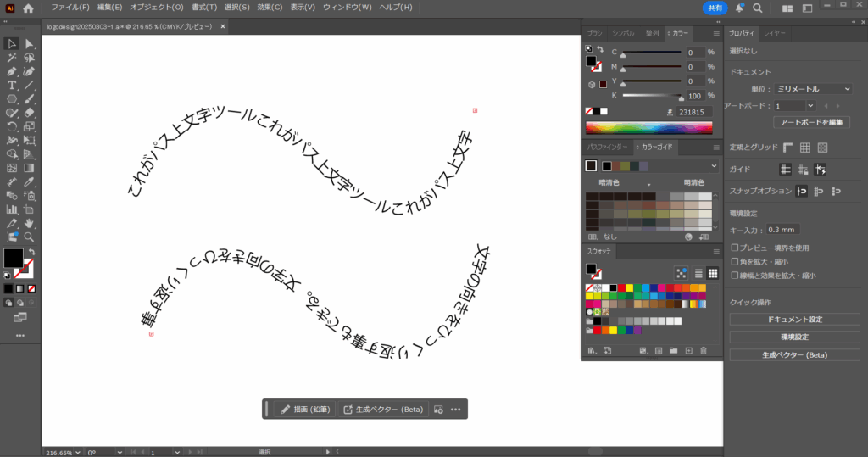Select the Direct Selection tool

(30, 44)
